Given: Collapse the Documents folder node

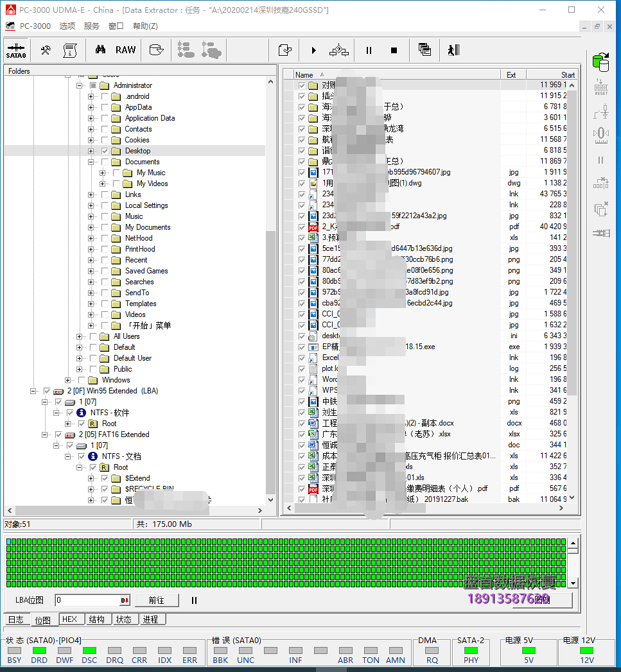Looking at the screenshot, I should pyautogui.click(x=91, y=162).
